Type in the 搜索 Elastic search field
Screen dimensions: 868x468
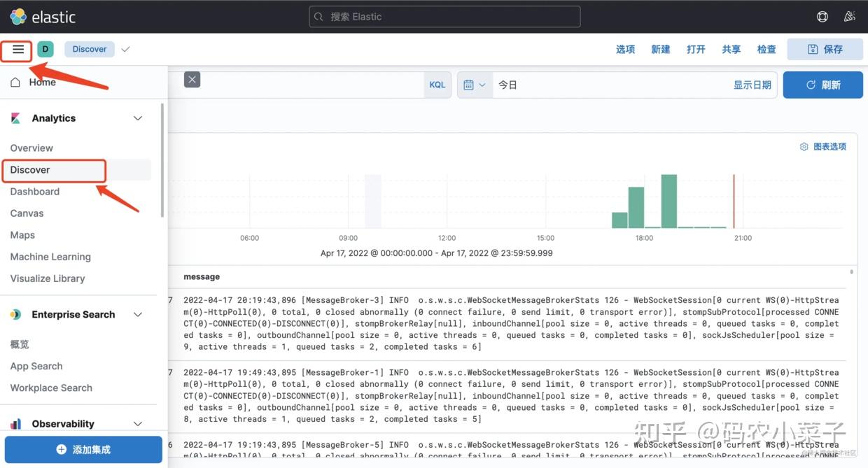click(444, 16)
